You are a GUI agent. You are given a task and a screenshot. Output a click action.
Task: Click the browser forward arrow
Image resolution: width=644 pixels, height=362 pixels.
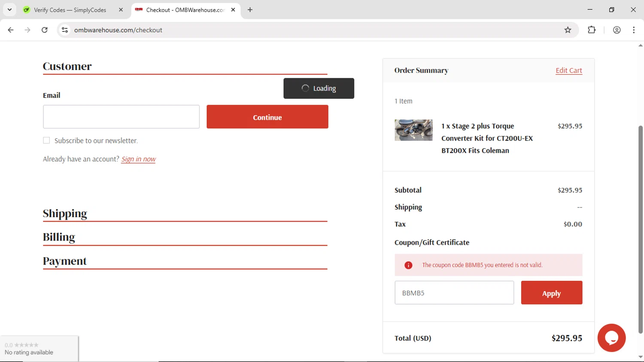(27, 30)
